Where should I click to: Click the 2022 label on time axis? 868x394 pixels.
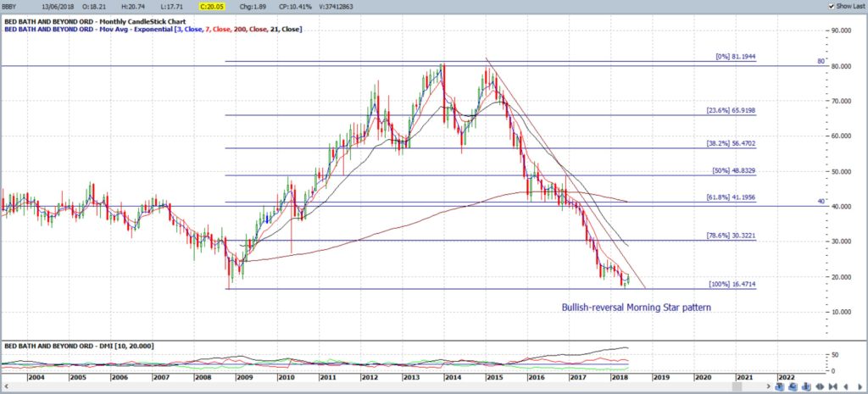(786, 377)
